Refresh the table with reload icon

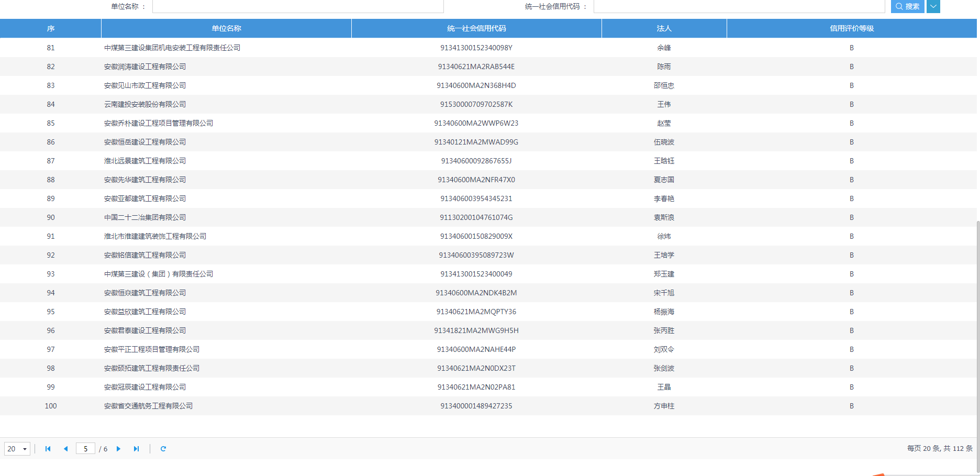[163, 449]
